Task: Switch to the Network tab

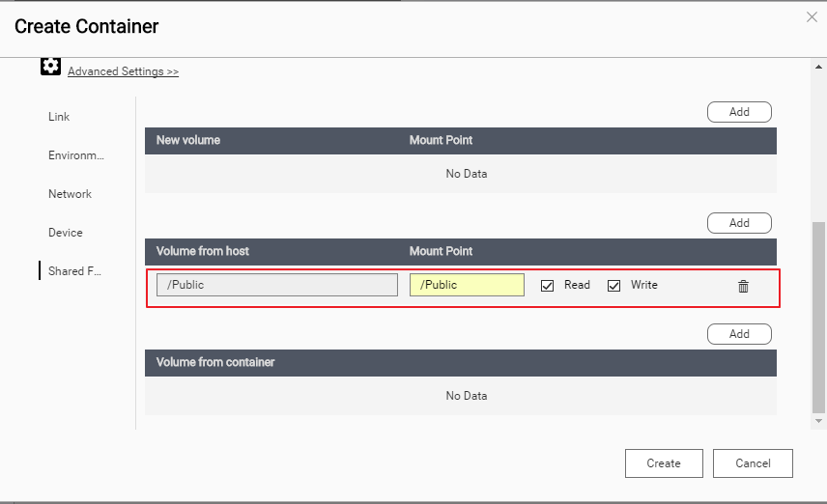Action: [x=70, y=194]
